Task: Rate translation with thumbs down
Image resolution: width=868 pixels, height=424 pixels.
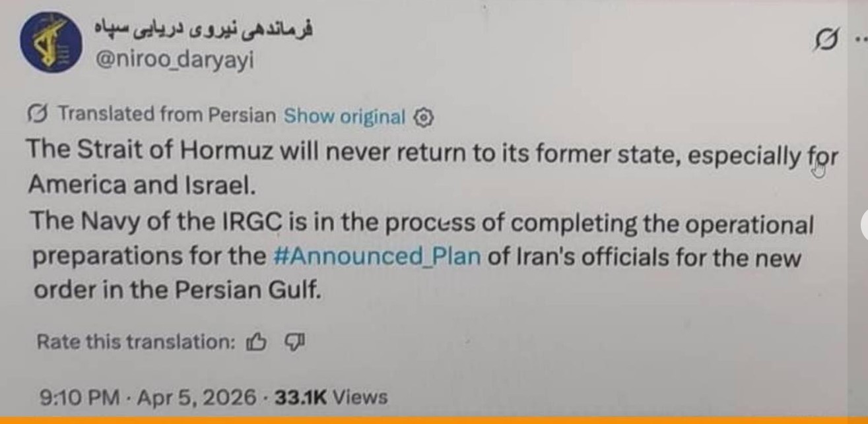Action: (x=294, y=342)
